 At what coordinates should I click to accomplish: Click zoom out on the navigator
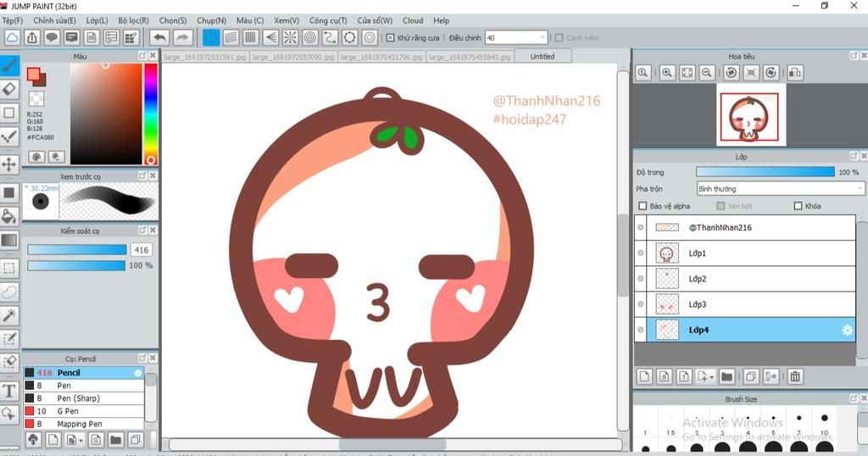pyautogui.click(x=706, y=73)
